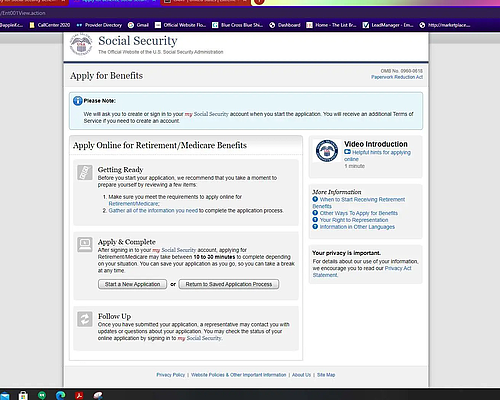Click the Follow Up refresh arrows icon
This screenshot has height=400, width=500.
pos(85,319)
